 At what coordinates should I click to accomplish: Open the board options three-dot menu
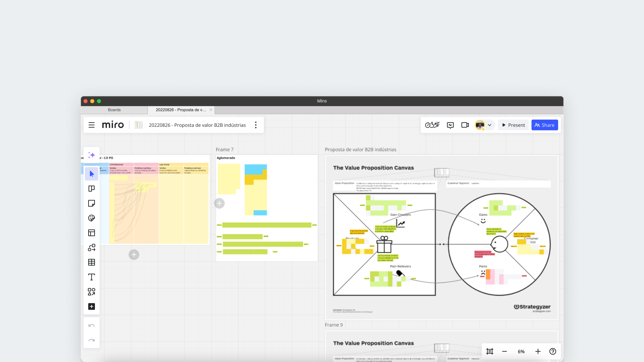pyautogui.click(x=256, y=125)
